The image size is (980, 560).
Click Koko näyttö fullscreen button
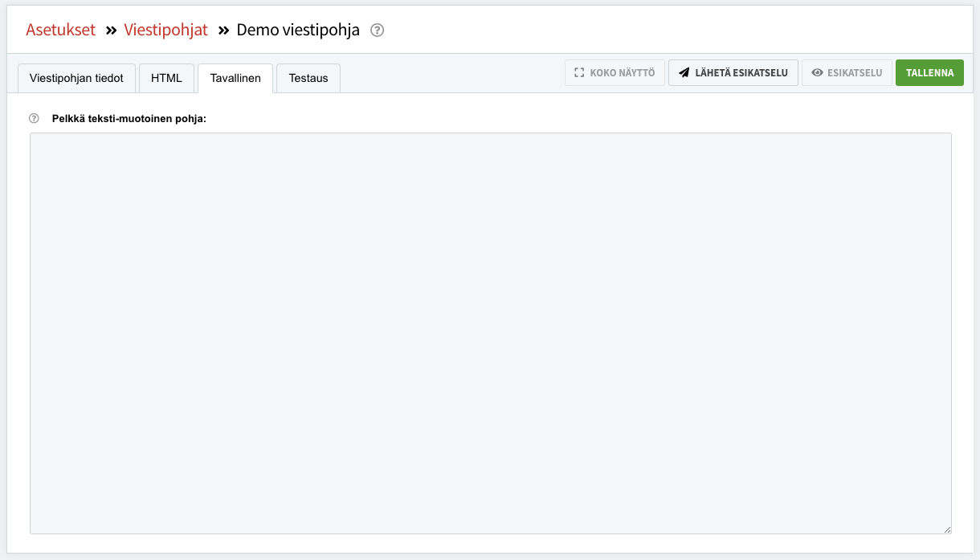[x=615, y=72]
